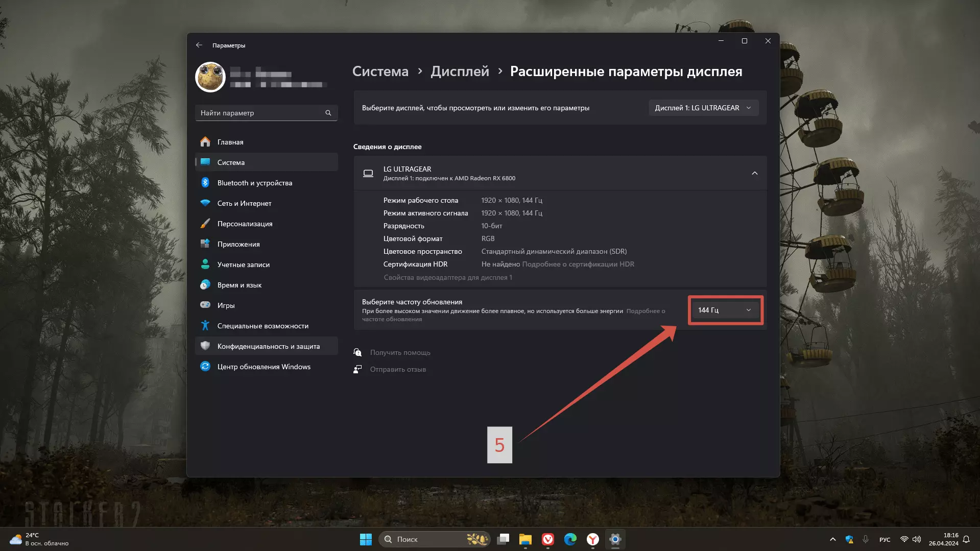
Task: Click the person icon for 'Учетные записи'
Action: [205, 264]
